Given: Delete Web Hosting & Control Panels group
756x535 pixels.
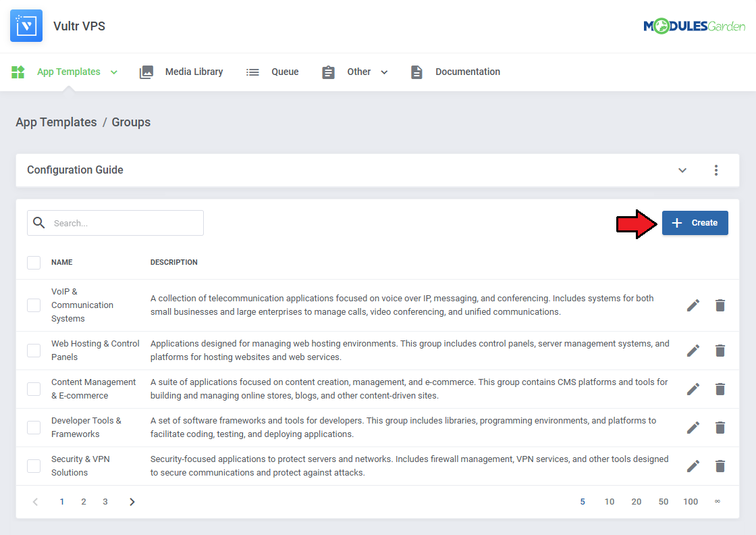Looking at the screenshot, I should pos(720,350).
